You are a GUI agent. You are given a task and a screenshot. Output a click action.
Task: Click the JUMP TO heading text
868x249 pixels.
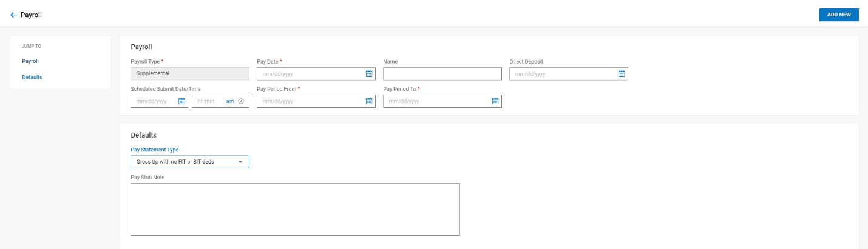[32, 46]
